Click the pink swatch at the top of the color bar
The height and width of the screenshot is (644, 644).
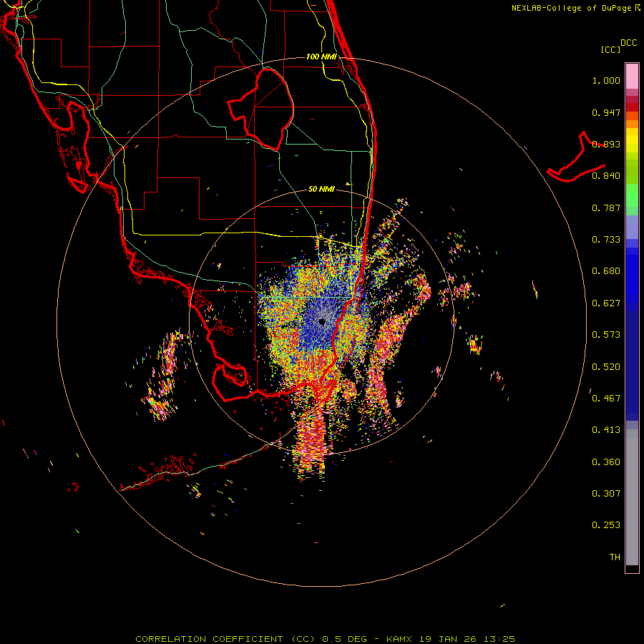632,77
